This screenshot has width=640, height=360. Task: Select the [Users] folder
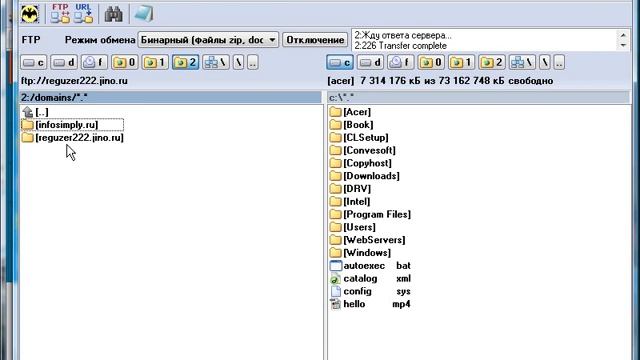[x=353, y=227]
